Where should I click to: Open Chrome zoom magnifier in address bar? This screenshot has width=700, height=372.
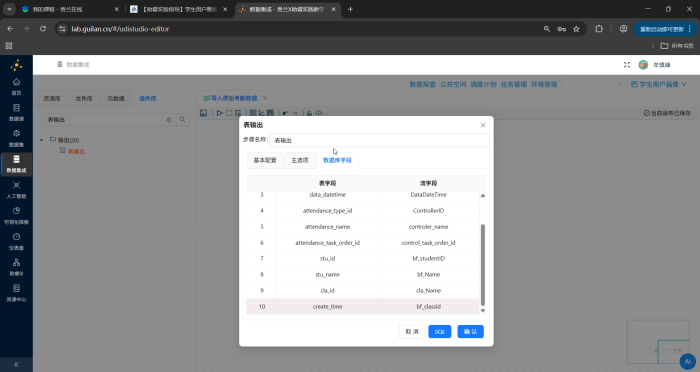pyautogui.click(x=546, y=29)
